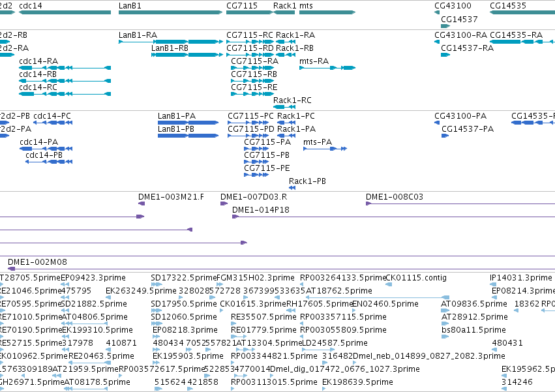Image resolution: width=555 pixels, height=392 pixels.
Task: Select transcript mts-RA
Action: click(x=327, y=68)
